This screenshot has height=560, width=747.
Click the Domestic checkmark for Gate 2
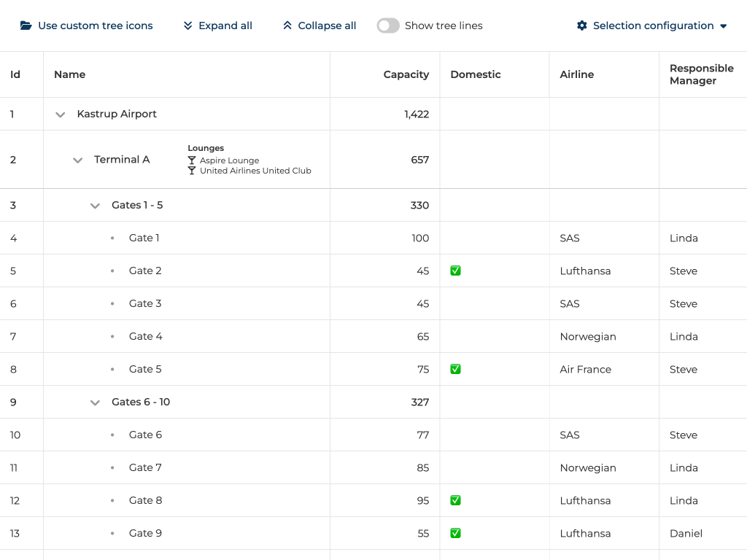455,271
